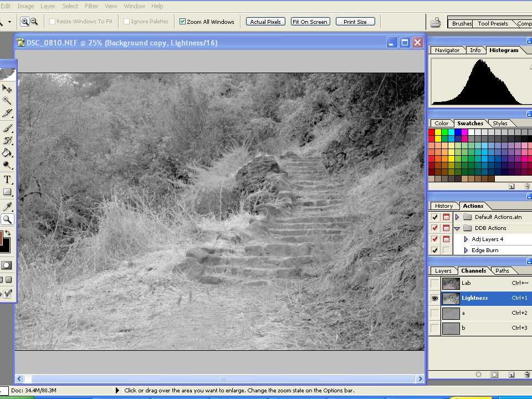Select the Slice tool
Screen dimensions: 532x399
coord(7,112)
